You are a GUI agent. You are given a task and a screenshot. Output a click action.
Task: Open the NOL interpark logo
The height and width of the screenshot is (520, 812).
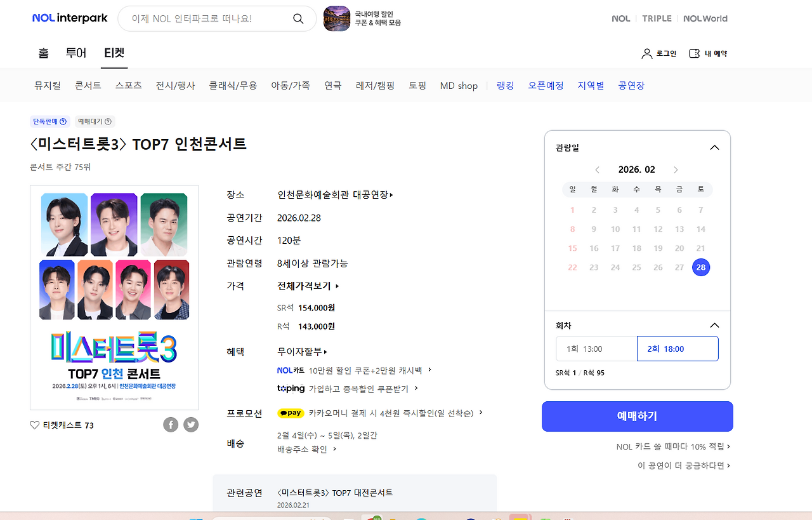point(70,18)
